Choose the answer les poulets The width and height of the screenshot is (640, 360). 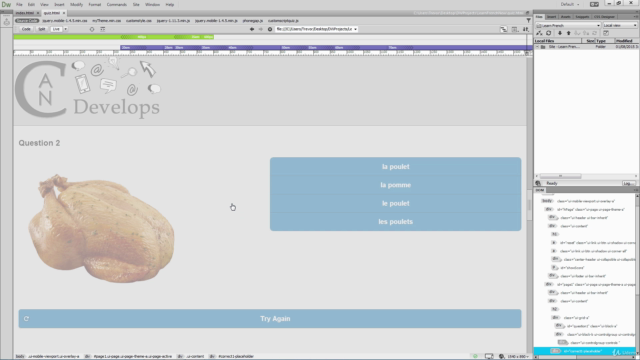point(396,222)
